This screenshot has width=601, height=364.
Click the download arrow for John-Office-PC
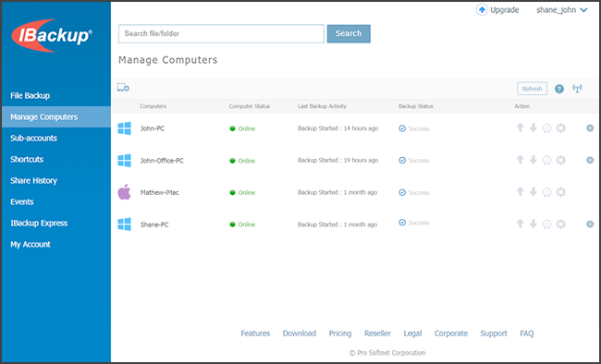coord(534,160)
